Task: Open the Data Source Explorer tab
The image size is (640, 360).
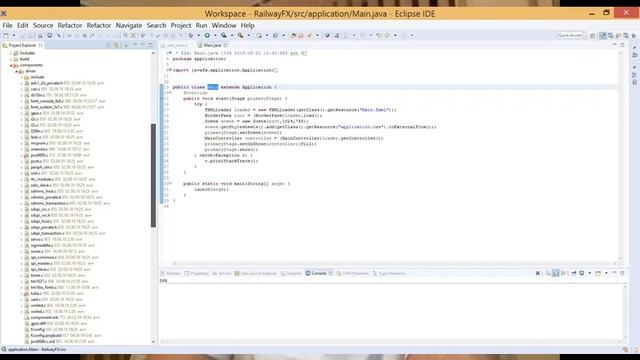Action: (x=256, y=273)
